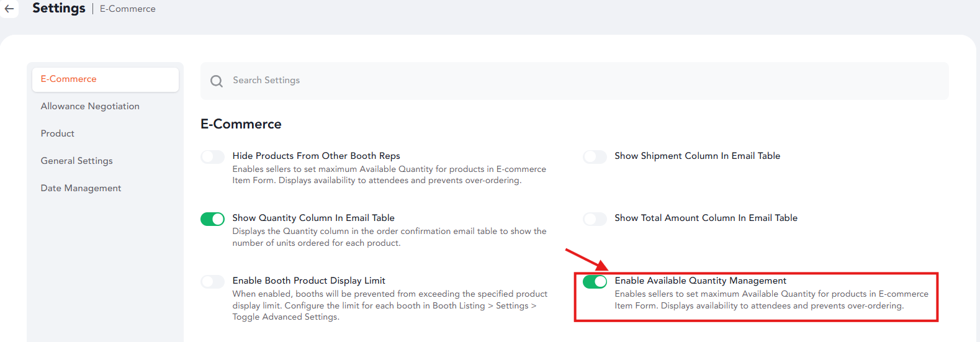Click the Show Quantity Column description text
Screen dimensions: 980x342
click(390, 237)
